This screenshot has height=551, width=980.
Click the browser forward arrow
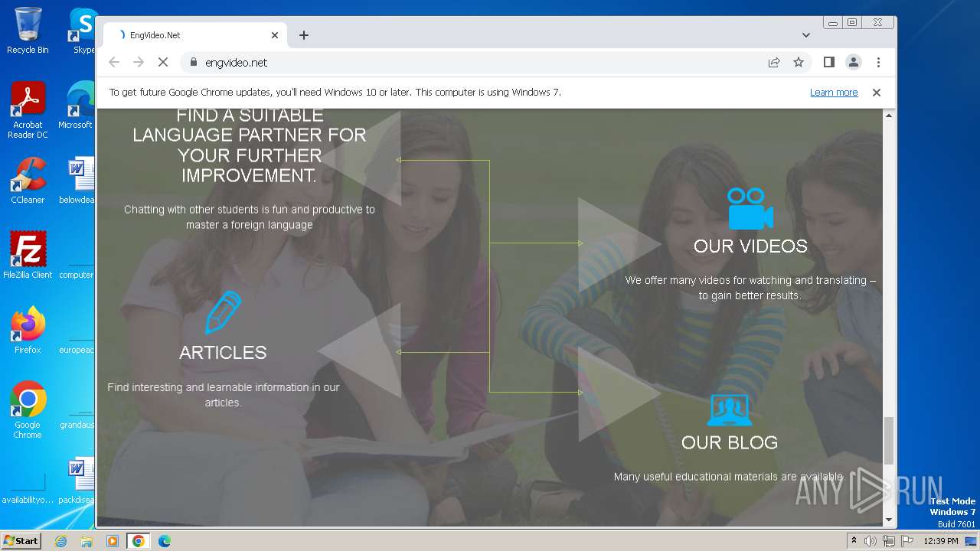click(x=139, y=63)
